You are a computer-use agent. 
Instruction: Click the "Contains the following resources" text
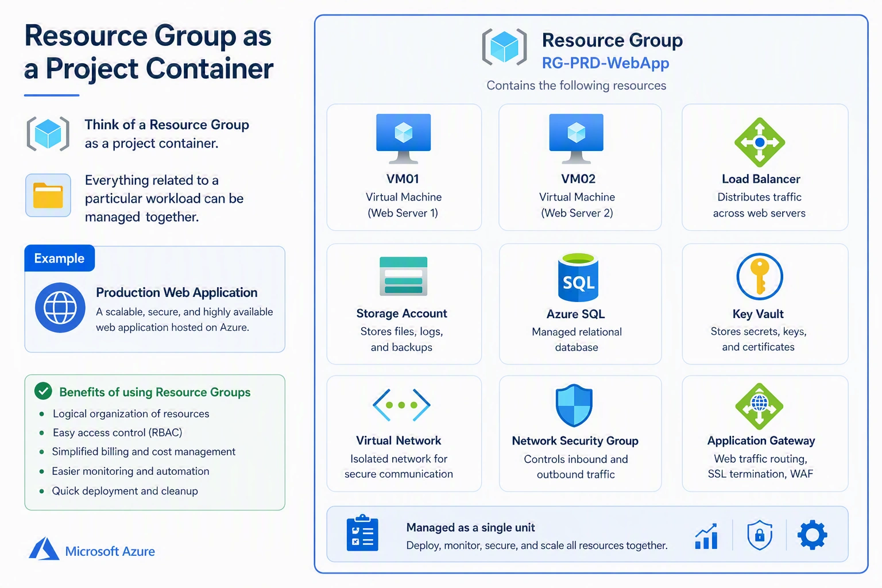coord(577,86)
